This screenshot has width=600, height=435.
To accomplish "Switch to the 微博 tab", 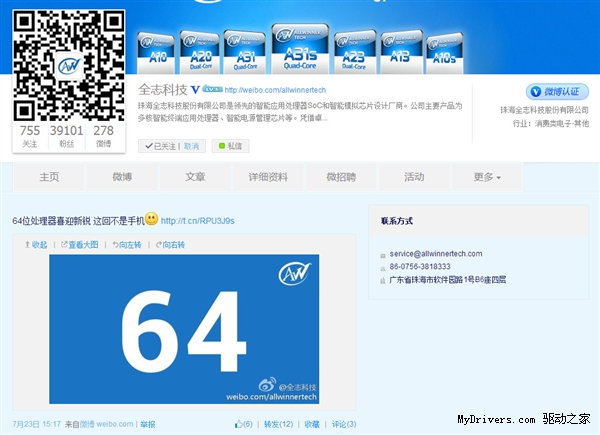I will (x=122, y=177).
